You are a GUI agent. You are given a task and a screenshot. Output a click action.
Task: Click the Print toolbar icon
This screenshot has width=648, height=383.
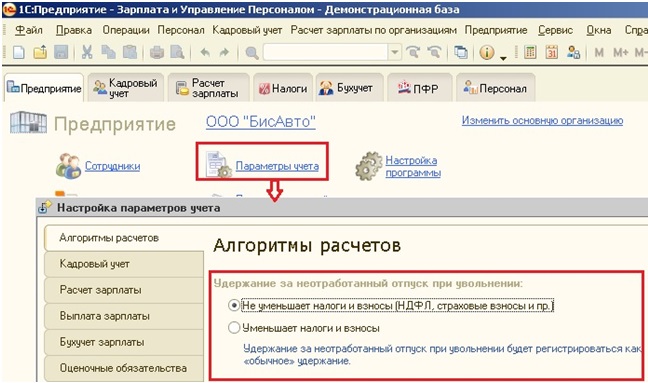click(157, 52)
